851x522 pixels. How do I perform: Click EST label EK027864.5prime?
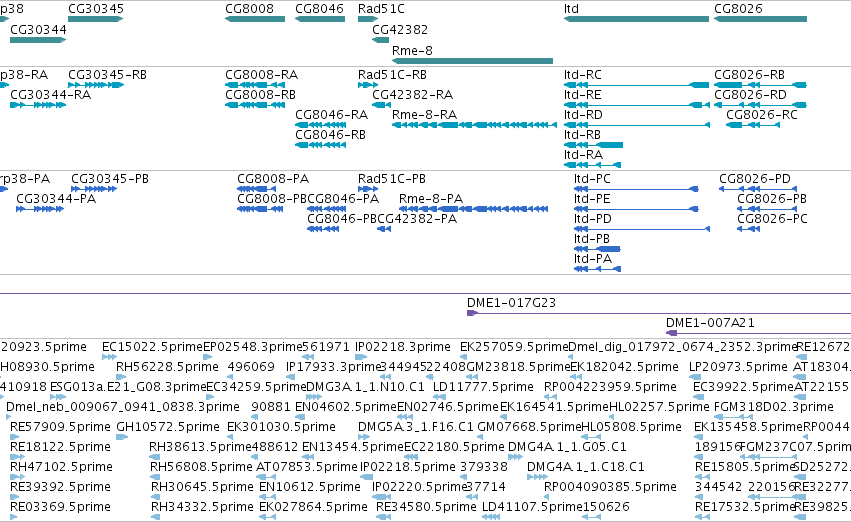pos(314,507)
